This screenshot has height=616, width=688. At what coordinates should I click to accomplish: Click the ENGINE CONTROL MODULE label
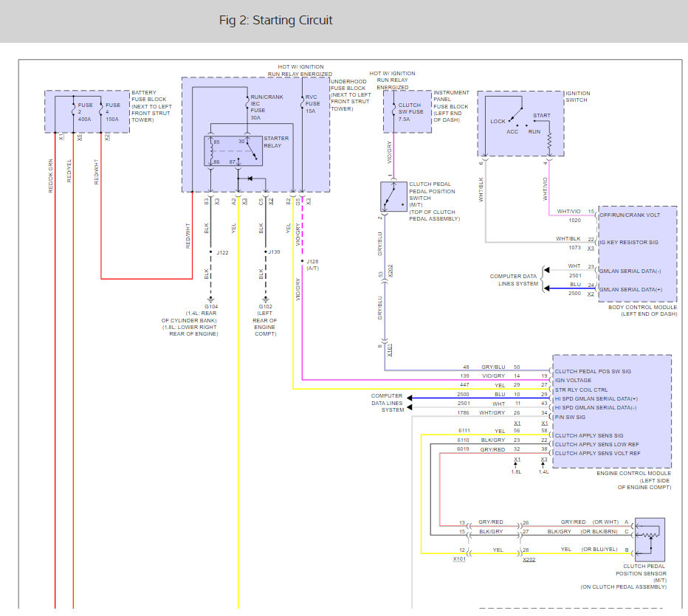[633, 473]
